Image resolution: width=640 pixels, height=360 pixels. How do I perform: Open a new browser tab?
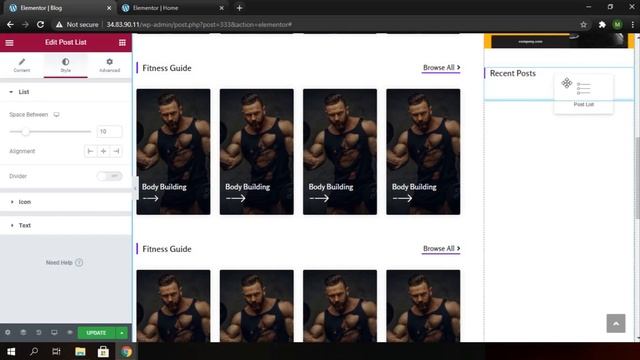(x=240, y=8)
